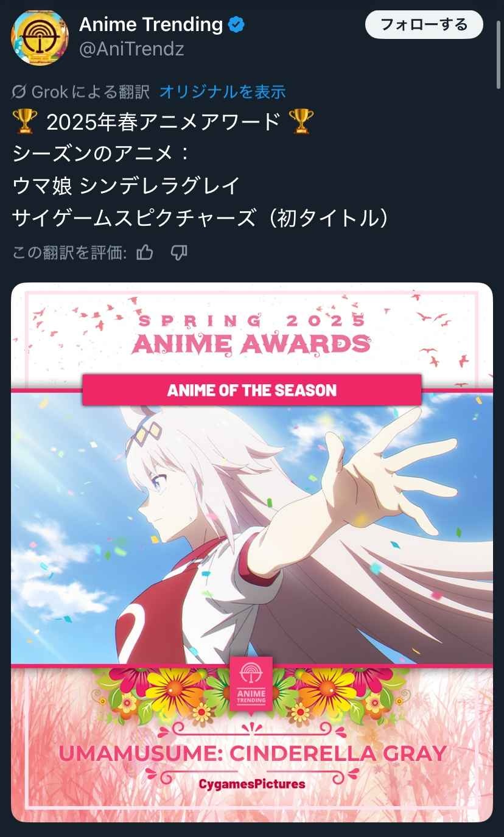Rate translation with thumbs up icon
The height and width of the screenshot is (837, 504).
(x=145, y=253)
